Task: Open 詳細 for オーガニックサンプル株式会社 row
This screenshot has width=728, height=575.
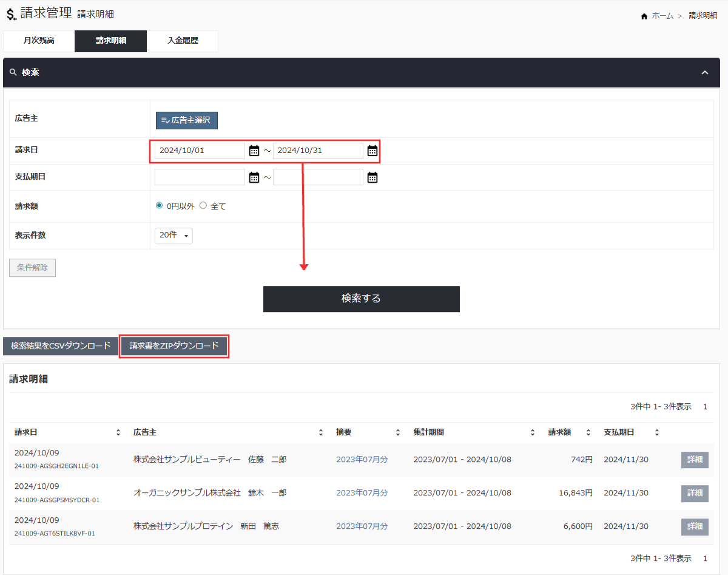Action: [694, 493]
